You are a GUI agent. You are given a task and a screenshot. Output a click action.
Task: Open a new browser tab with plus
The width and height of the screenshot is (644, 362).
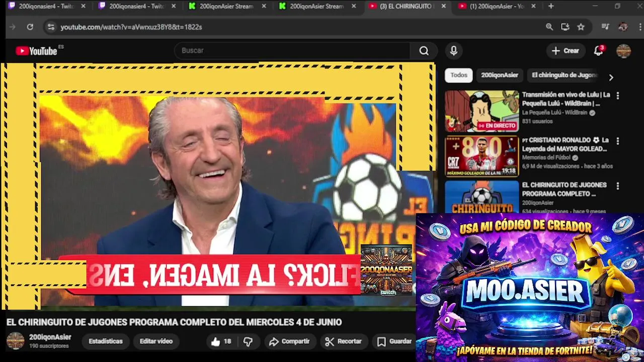click(x=551, y=6)
